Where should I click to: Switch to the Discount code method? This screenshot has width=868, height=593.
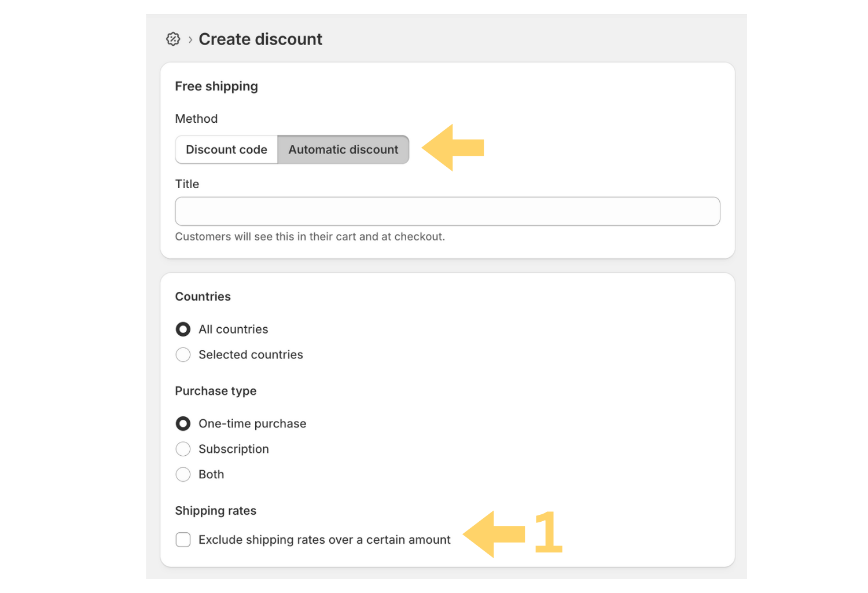coord(226,149)
